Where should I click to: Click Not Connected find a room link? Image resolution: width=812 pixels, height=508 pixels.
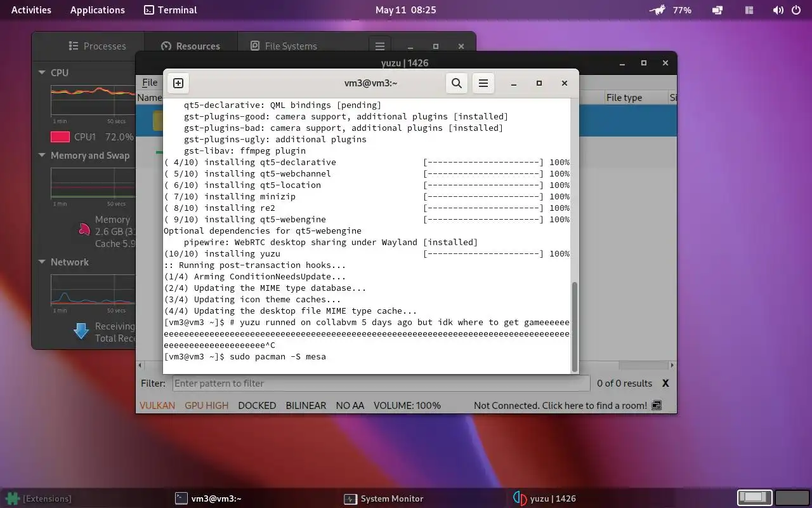coord(560,406)
